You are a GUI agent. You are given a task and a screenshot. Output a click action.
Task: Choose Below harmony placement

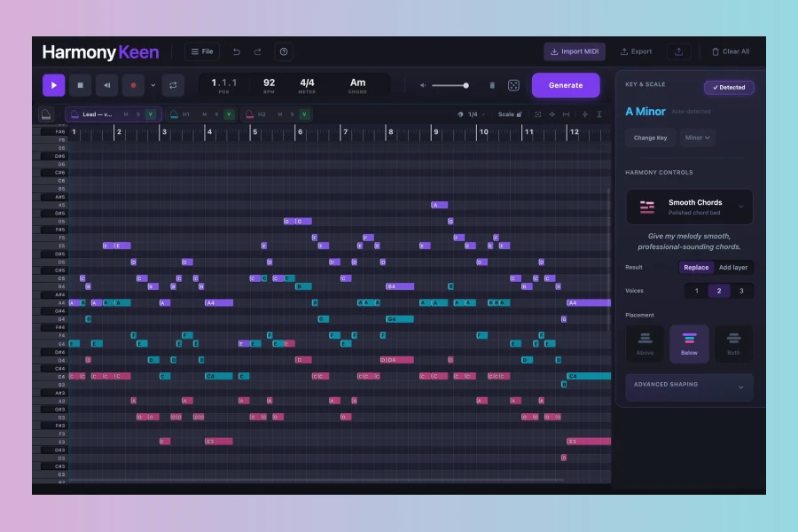point(689,344)
